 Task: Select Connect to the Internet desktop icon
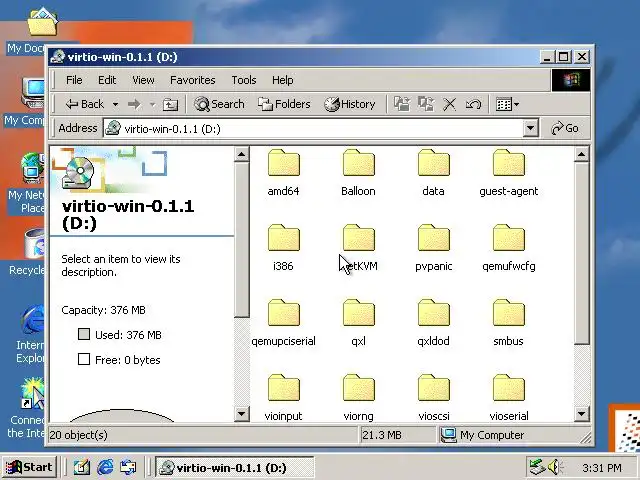pos(26,407)
